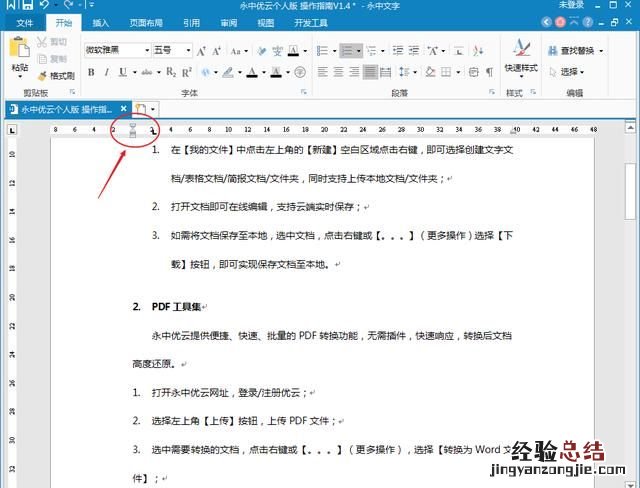Click the font color A swatch

coord(250,72)
